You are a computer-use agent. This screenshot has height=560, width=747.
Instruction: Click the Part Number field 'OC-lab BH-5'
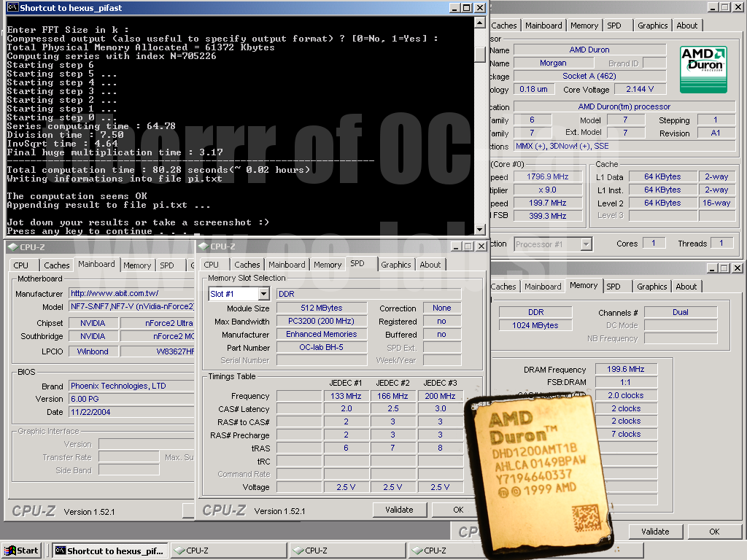point(322,347)
